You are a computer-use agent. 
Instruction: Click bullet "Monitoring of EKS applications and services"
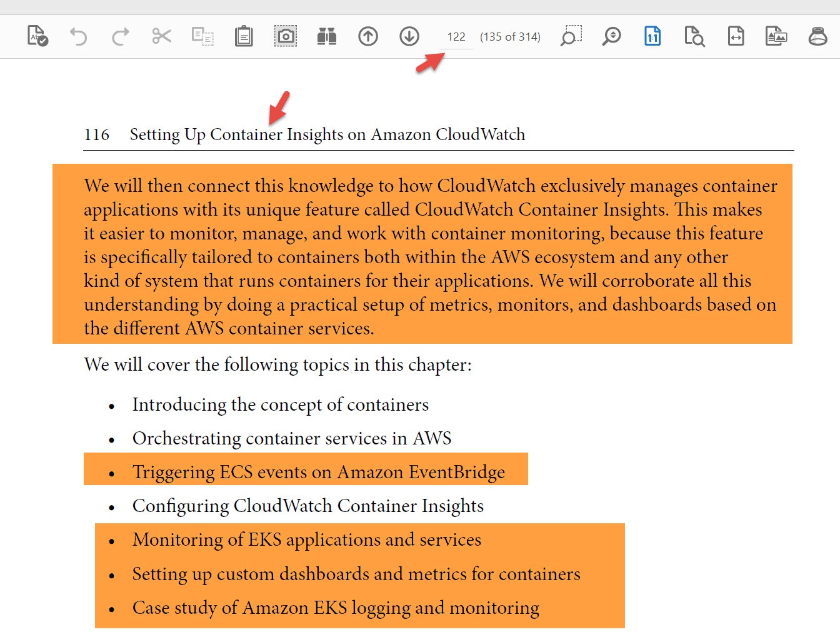pyautogui.click(x=307, y=539)
